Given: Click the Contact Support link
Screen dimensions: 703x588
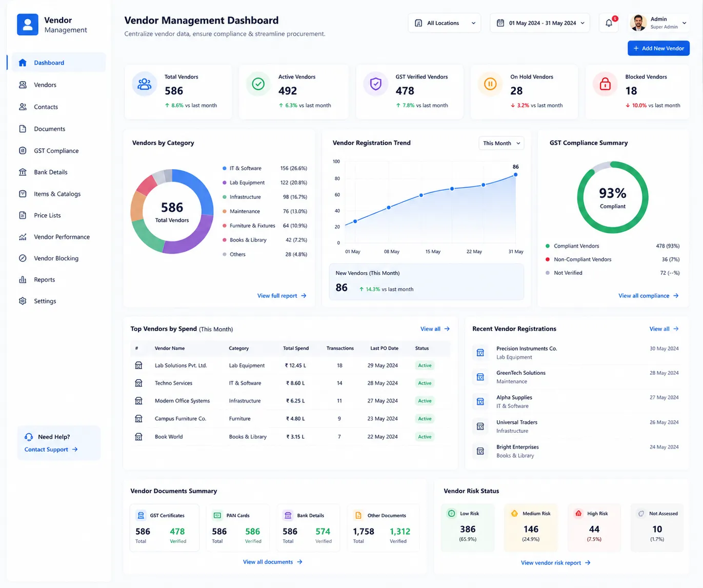Looking at the screenshot, I should click(51, 450).
